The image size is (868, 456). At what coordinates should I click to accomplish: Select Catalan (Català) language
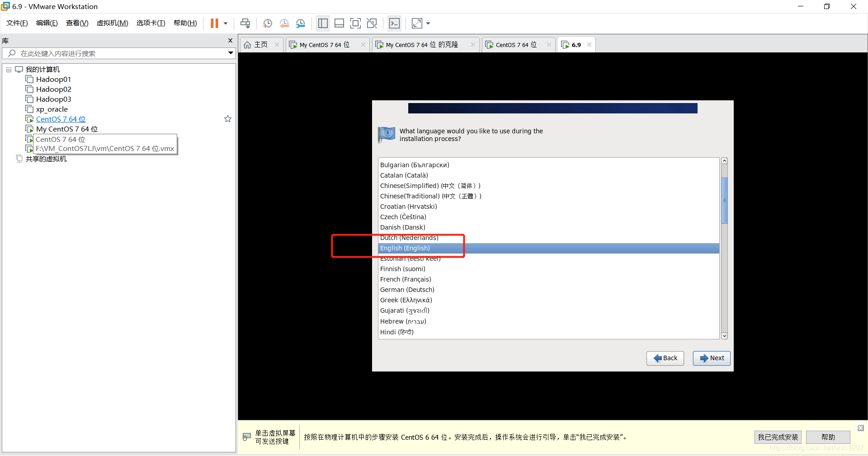coord(548,175)
